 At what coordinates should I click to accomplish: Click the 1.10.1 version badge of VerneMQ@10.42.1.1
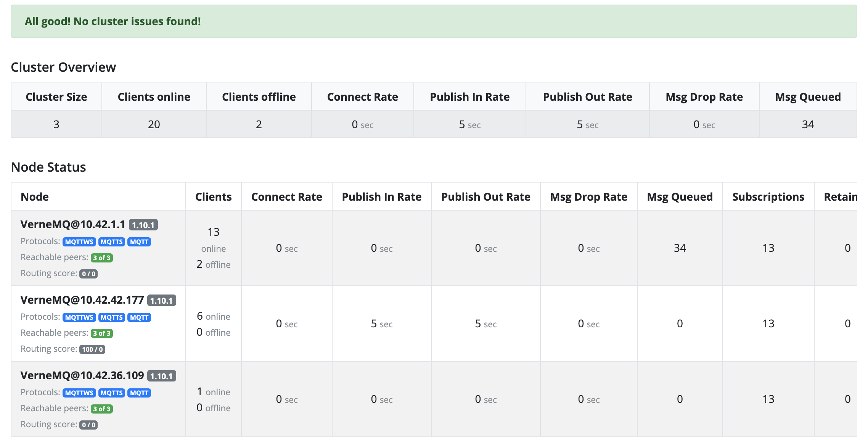(x=143, y=225)
